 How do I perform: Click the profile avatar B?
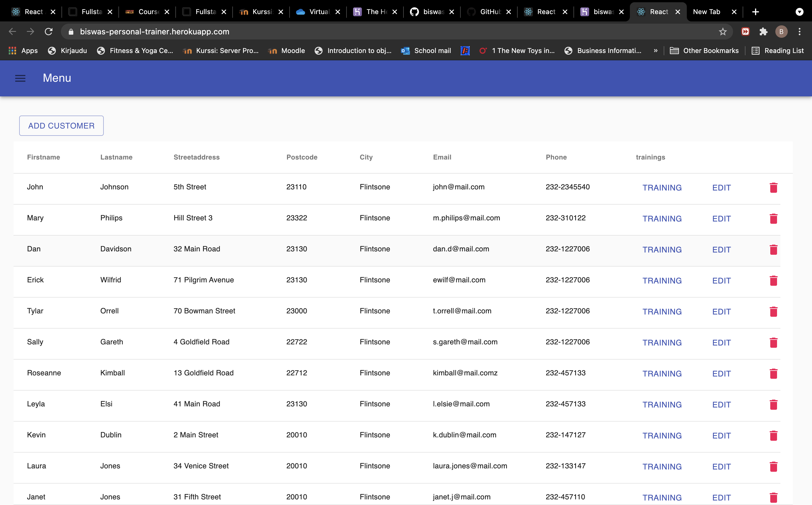click(x=781, y=32)
